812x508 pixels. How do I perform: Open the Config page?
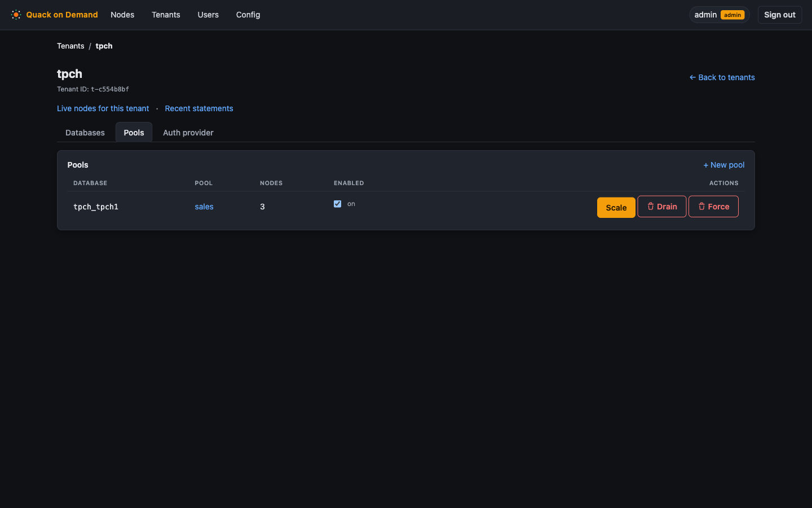[248, 15]
